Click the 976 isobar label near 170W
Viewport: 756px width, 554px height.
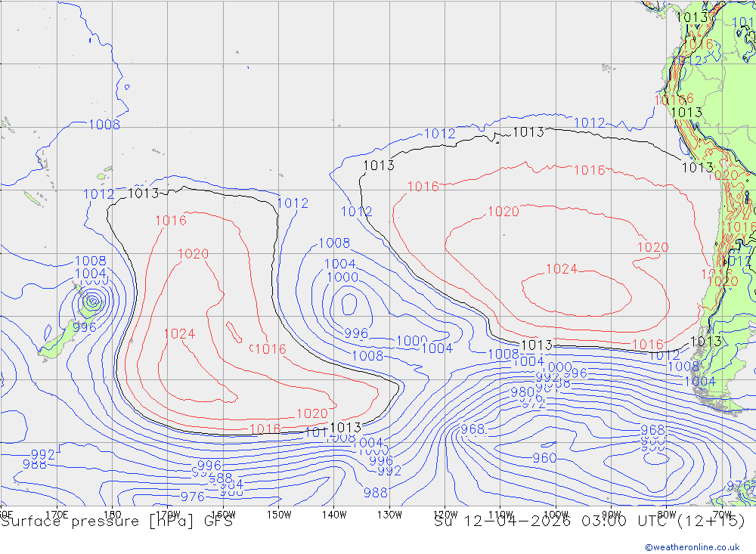tap(192, 497)
